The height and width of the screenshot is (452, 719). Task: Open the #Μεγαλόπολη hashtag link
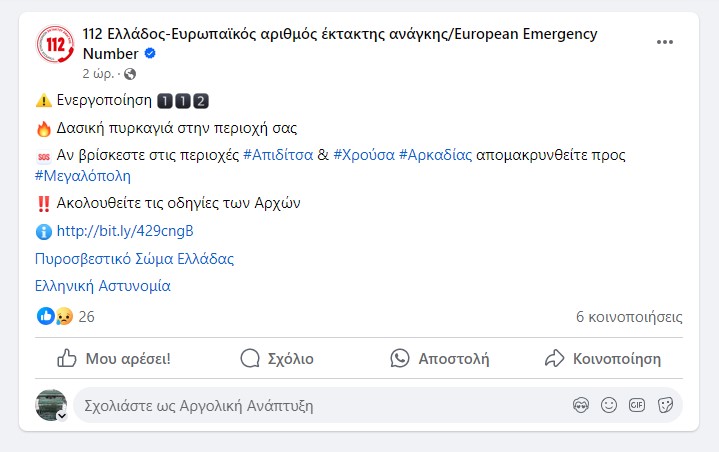tap(83, 176)
